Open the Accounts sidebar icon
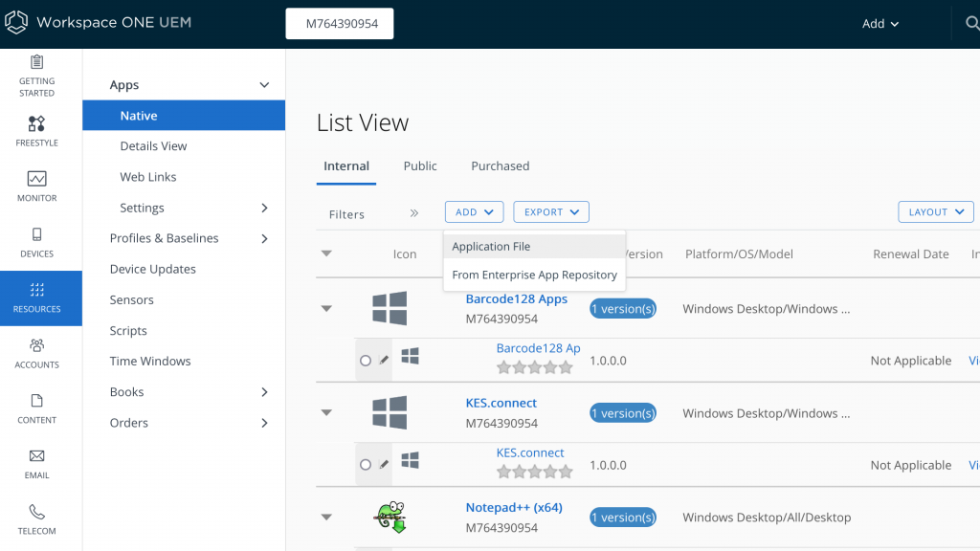Image resolution: width=980 pixels, height=551 pixels. 36,352
